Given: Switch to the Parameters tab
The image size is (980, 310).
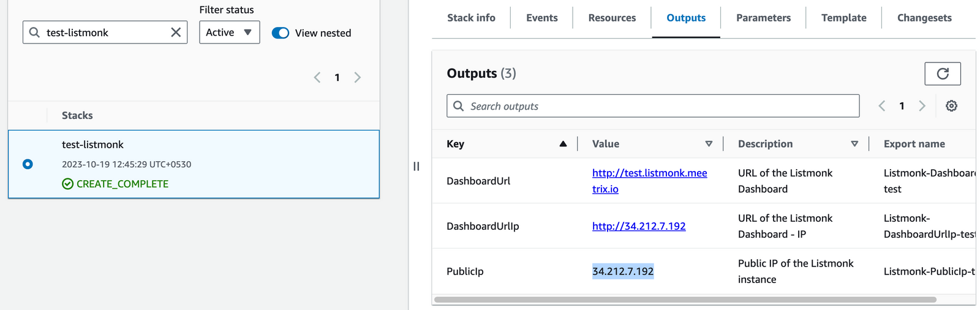Looking at the screenshot, I should click(x=763, y=18).
